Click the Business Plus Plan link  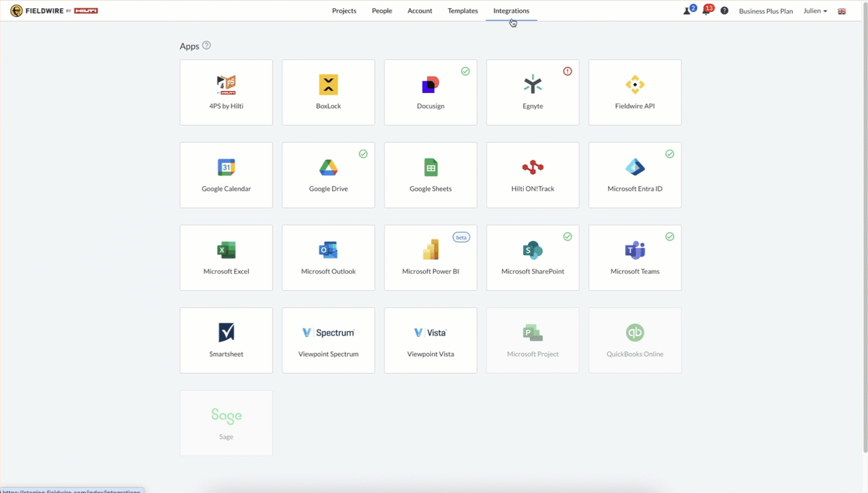(x=766, y=11)
